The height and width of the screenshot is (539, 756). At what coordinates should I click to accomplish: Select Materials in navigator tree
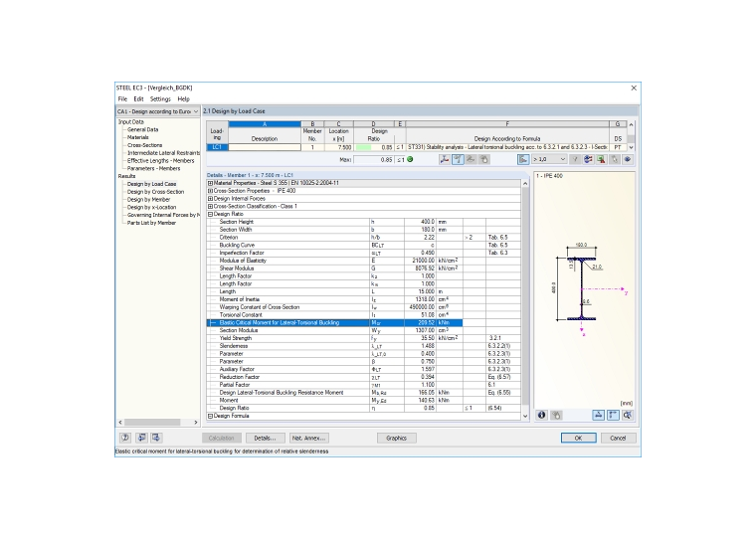pos(138,137)
